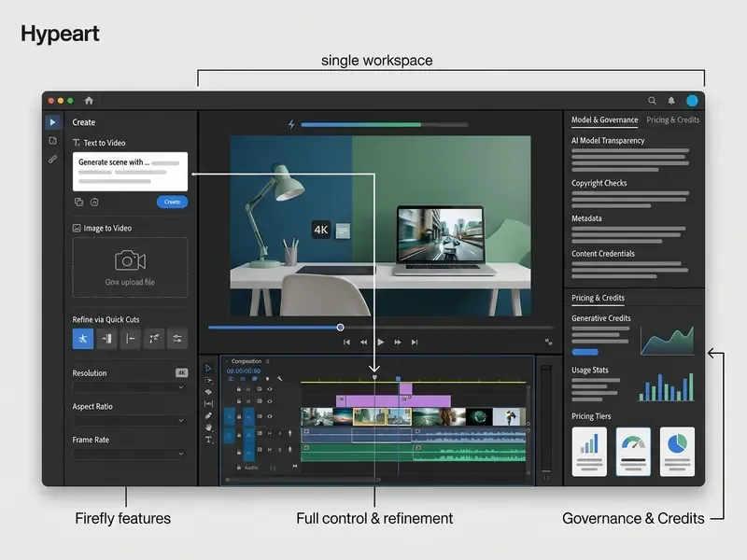The image size is (747, 560).
Task: Select the dark teal orb clip thumbnail
Action: pyautogui.click(x=479, y=416)
